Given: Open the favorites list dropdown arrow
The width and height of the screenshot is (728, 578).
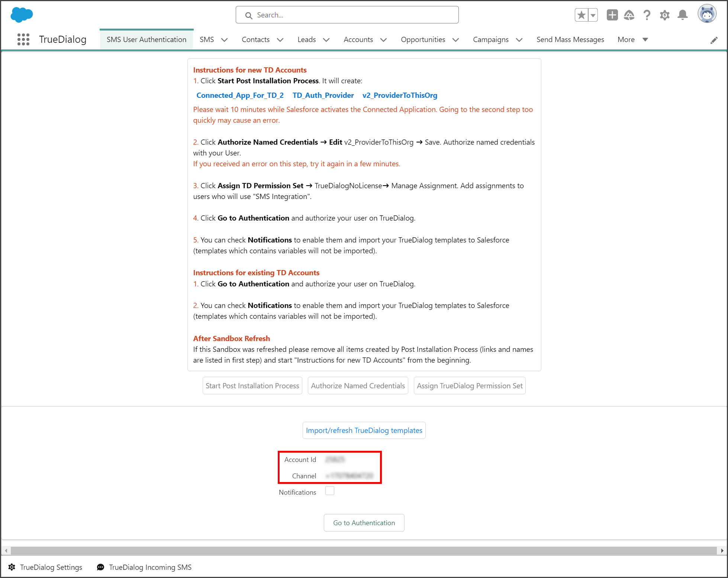Looking at the screenshot, I should click(593, 15).
